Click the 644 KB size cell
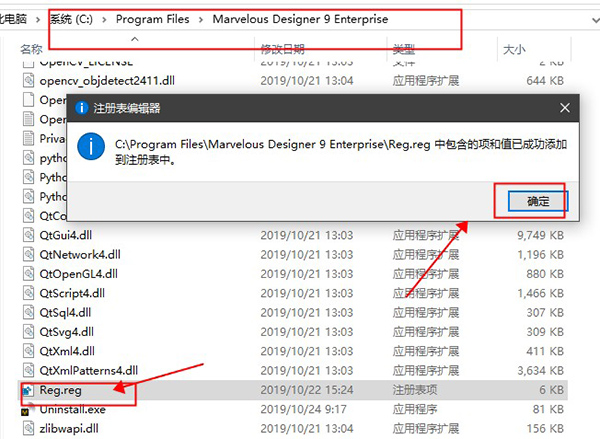This screenshot has width=600, height=439. pyautogui.click(x=545, y=81)
